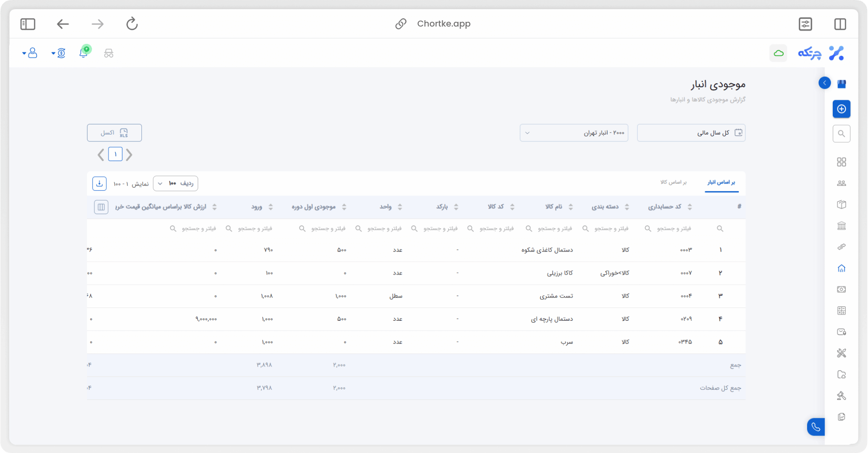868x453 pixels.
Task: Click the incognito glasses icon
Action: pos(108,53)
